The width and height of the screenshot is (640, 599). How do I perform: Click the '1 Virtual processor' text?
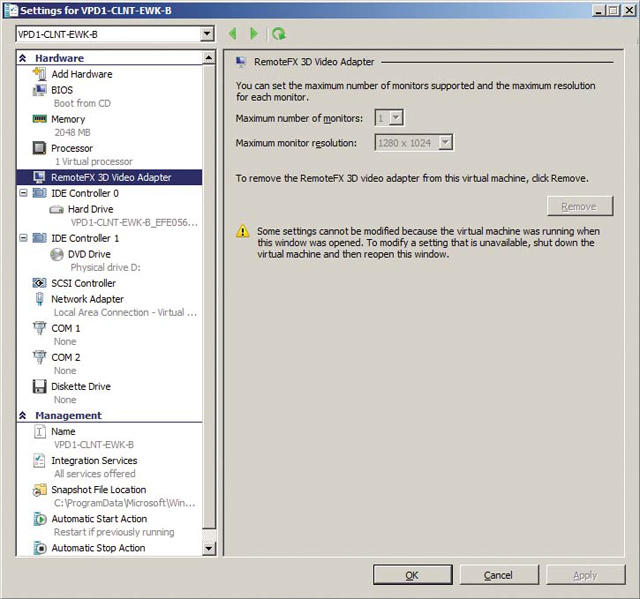click(x=94, y=162)
